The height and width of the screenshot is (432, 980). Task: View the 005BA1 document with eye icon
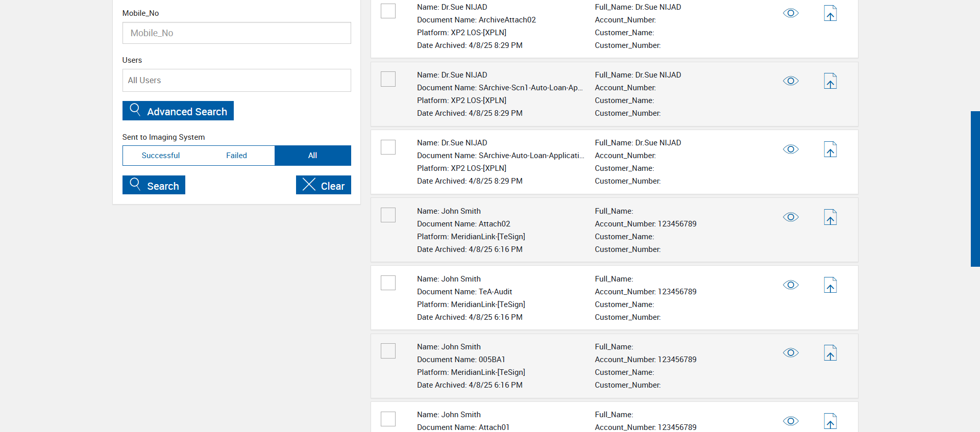pyautogui.click(x=791, y=353)
